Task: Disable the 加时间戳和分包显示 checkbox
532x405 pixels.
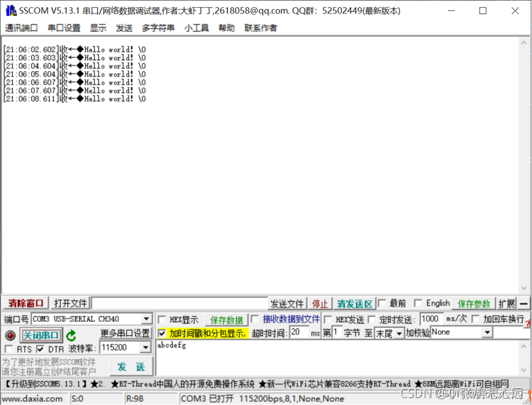Action: point(162,333)
